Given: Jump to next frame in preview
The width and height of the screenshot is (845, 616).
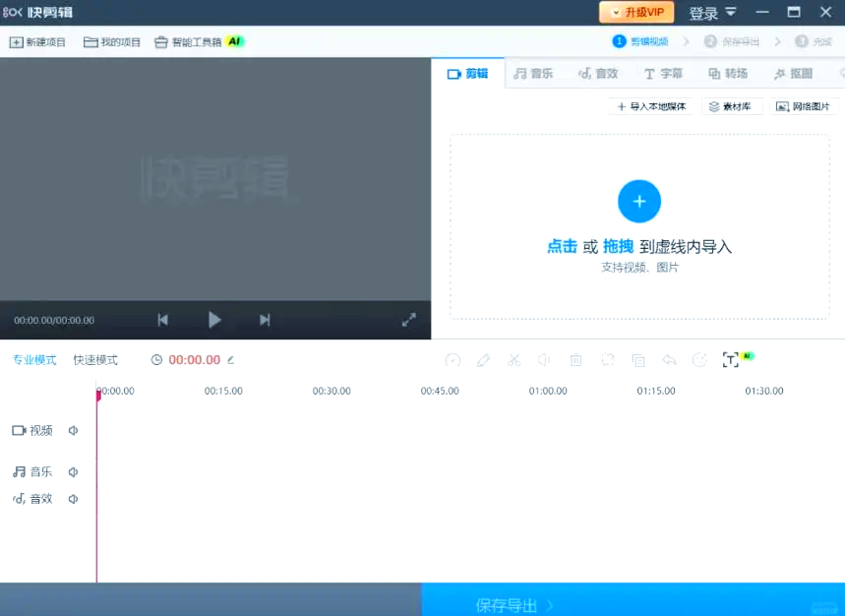Looking at the screenshot, I should click(265, 320).
